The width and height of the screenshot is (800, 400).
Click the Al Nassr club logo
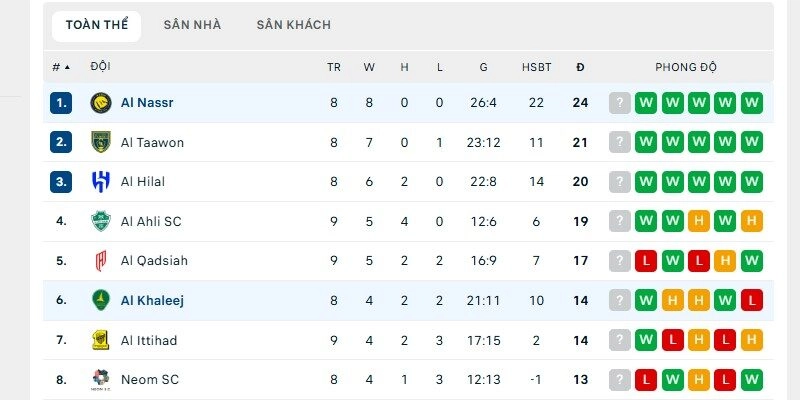pos(100,102)
